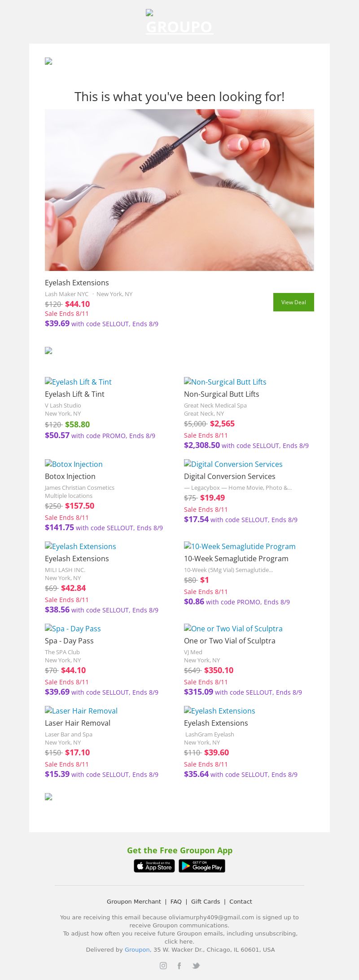Screen dimensions: 359x980
Task: Open the Contact footer link
Action: click(x=241, y=901)
